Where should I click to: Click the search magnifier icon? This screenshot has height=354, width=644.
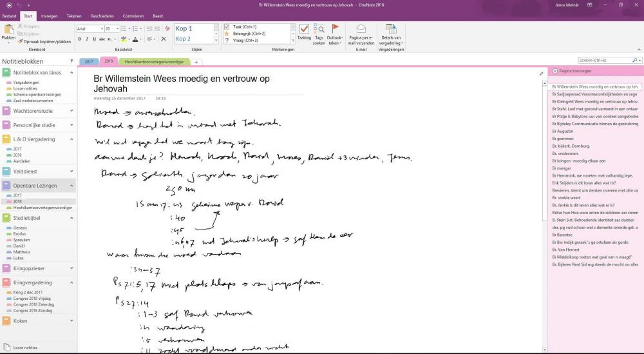634,61
